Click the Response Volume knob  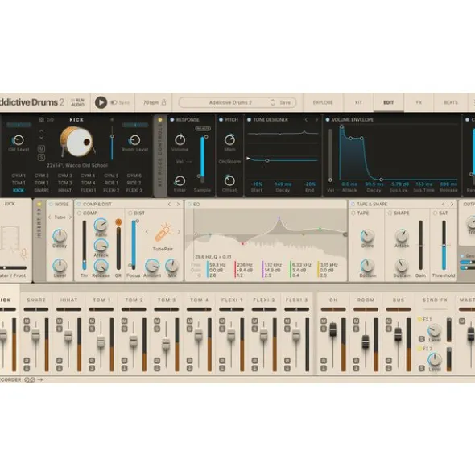(x=180, y=139)
